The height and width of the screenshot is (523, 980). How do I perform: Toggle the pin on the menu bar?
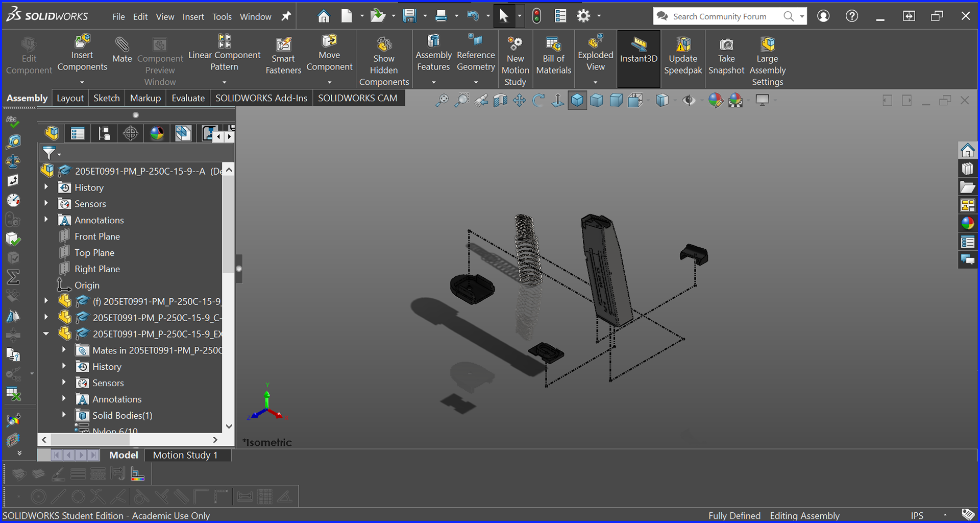(x=286, y=16)
